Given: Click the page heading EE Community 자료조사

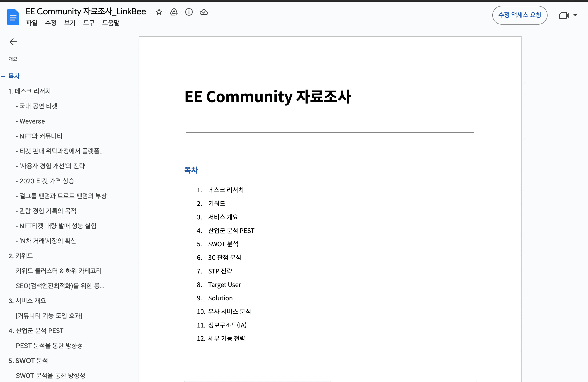Looking at the screenshot, I should click(x=268, y=96).
